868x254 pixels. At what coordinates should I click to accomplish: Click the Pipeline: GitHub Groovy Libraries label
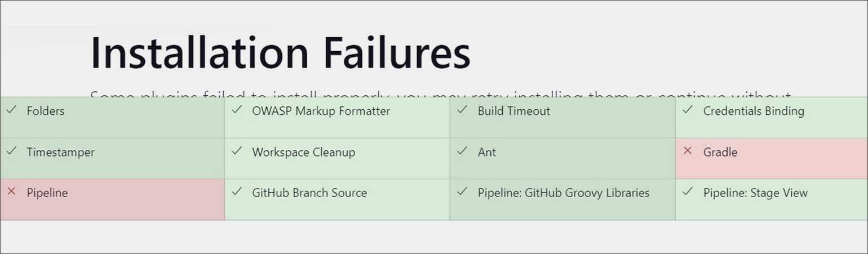point(564,193)
